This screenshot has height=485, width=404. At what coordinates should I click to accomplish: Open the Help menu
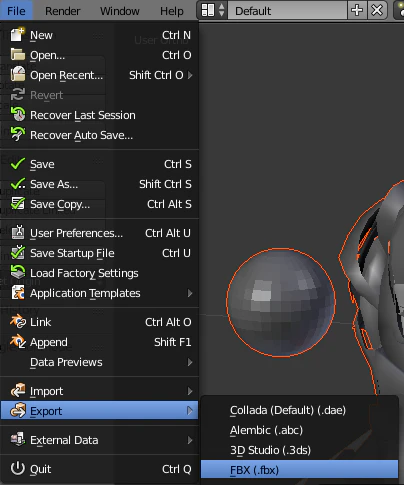[x=172, y=11]
